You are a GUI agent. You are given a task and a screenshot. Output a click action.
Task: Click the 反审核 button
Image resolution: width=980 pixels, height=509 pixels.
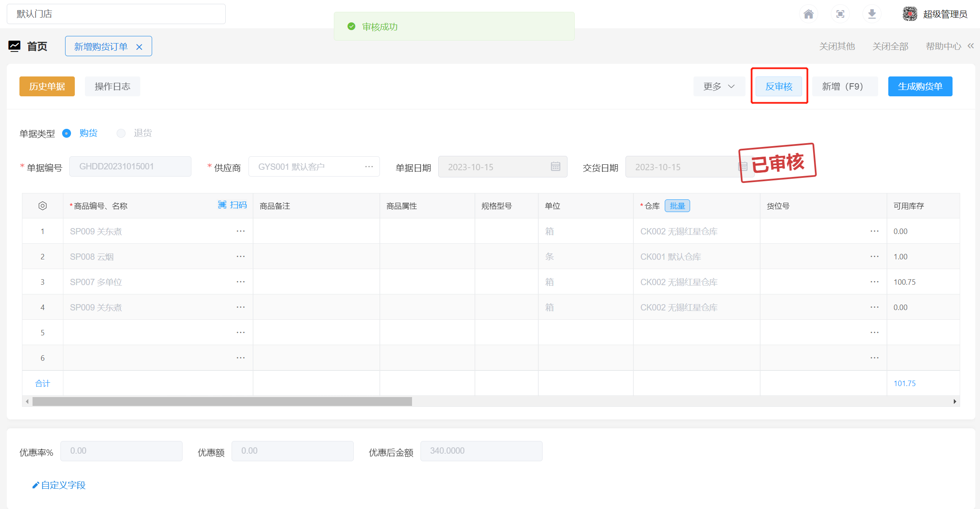click(778, 87)
